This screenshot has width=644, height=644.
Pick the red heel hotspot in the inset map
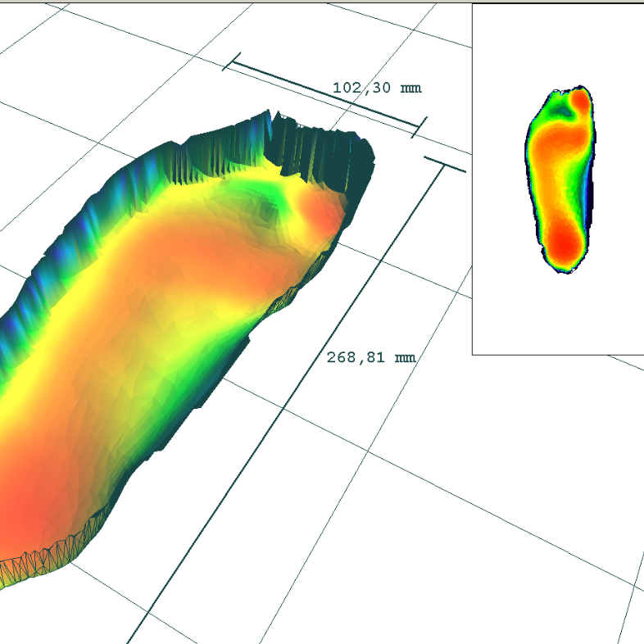565,244
